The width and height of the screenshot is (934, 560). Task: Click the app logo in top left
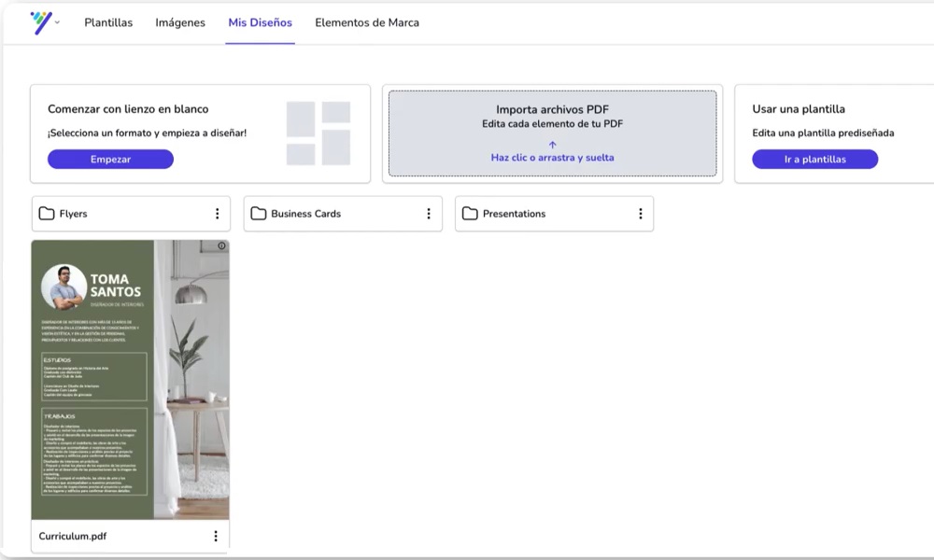[x=39, y=21]
